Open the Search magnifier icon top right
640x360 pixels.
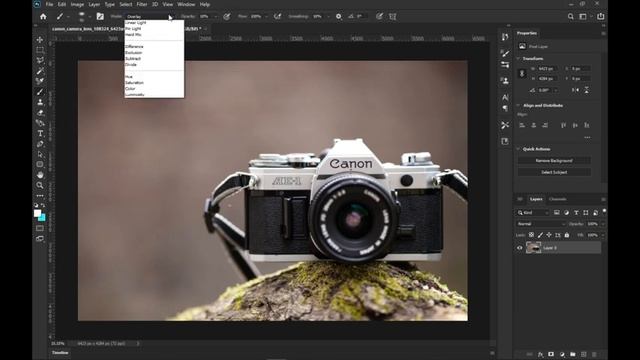pyautogui.click(x=571, y=16)
